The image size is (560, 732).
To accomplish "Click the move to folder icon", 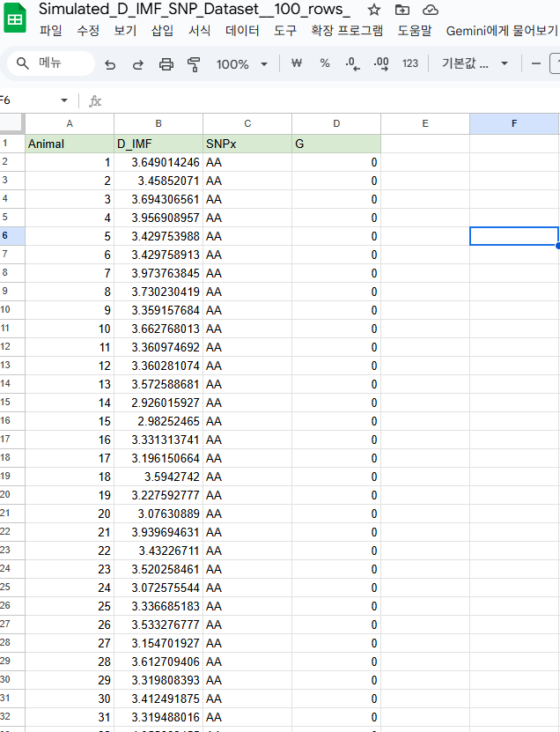I will [x=402, y=10].
